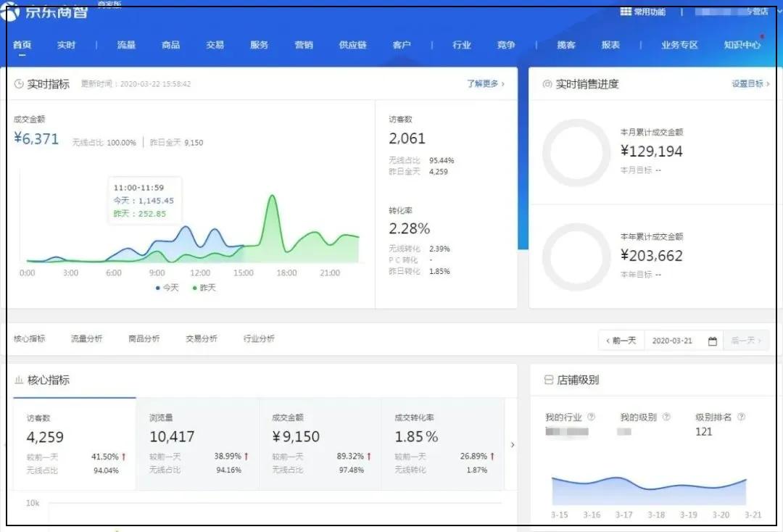
Task: Click the clock icon beside 实时指标
Action: (x=17, y=83)
